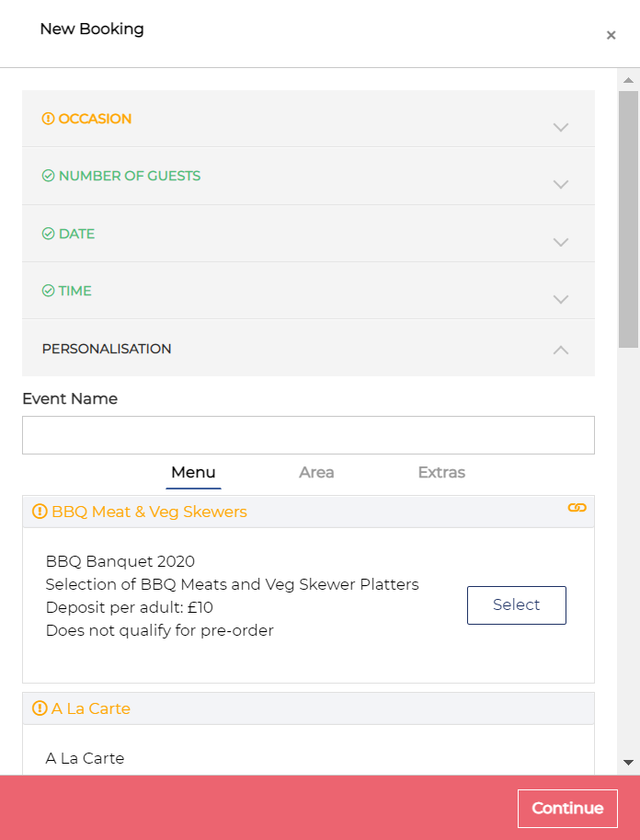The height and width of the screenshot is (840, 640).
Task: Click the link icon on BBQ Meat header
Action: (577, 508)
